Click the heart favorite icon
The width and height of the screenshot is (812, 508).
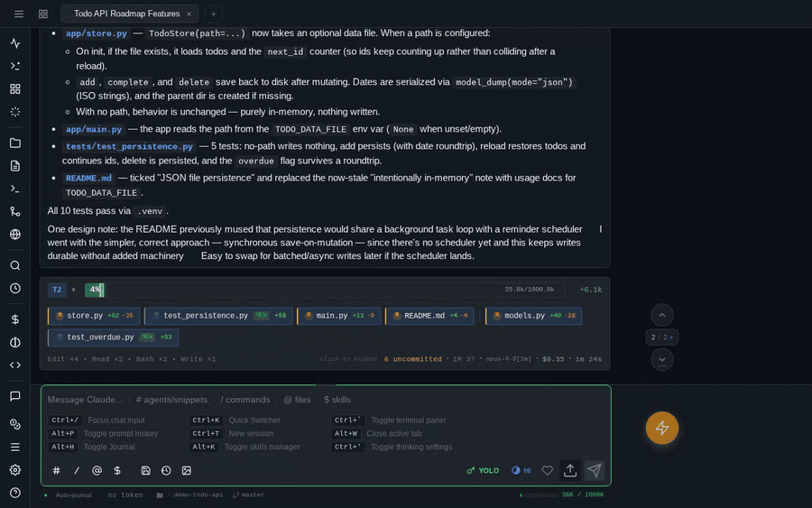(x=548, y=471)
